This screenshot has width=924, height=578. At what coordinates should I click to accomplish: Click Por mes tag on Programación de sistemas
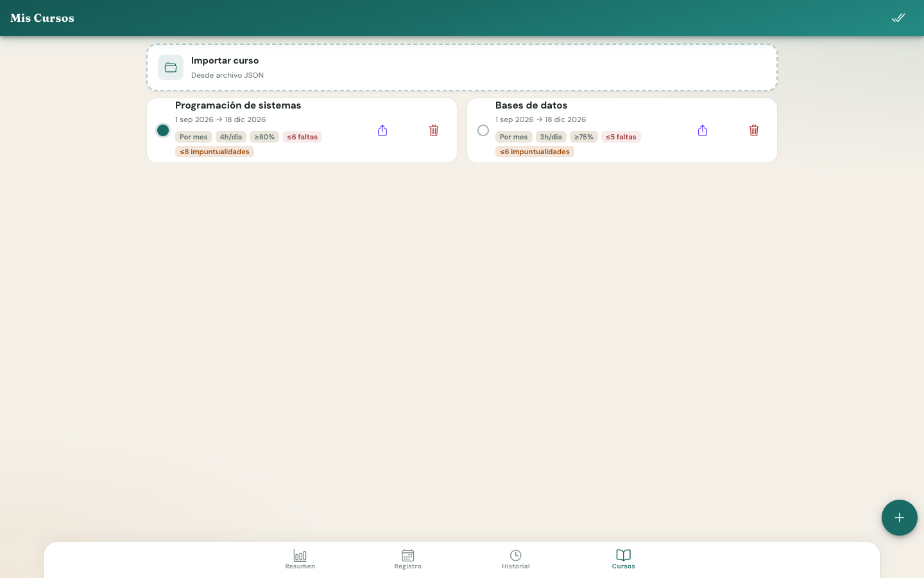point(194,137)
